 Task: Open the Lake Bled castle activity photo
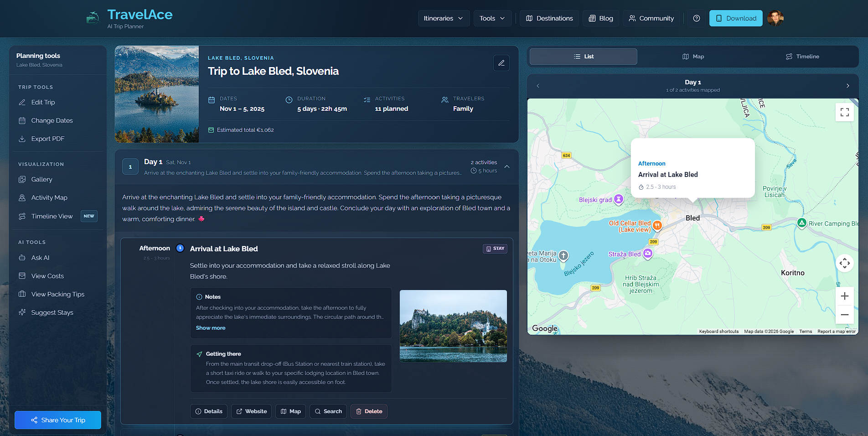453,326
